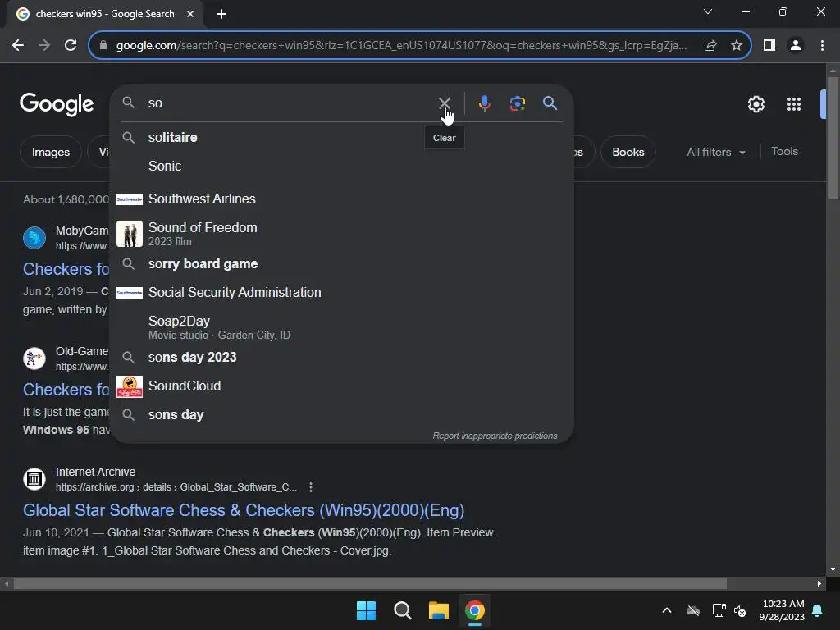Open the OneDrive tray icon
This screenshot has width=840, height=630.
[x=692, y=610]
